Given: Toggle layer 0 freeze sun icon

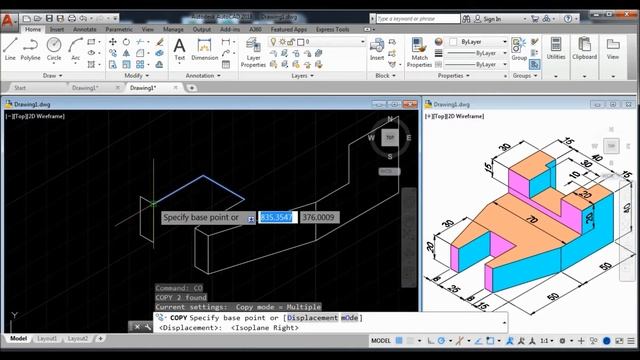Looking at the screenshot, I should tap(282, 42).
